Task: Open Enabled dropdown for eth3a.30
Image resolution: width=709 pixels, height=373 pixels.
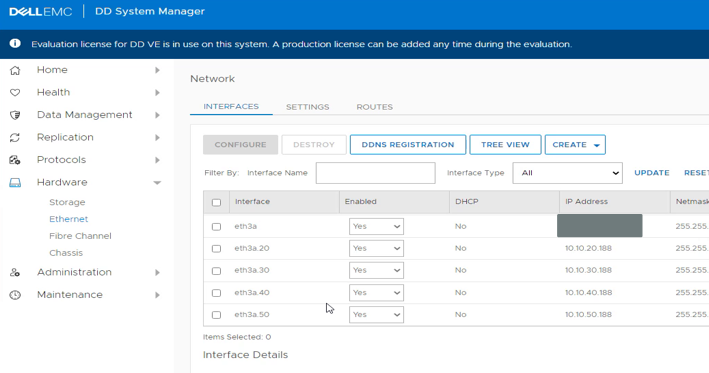Action: 376,270
